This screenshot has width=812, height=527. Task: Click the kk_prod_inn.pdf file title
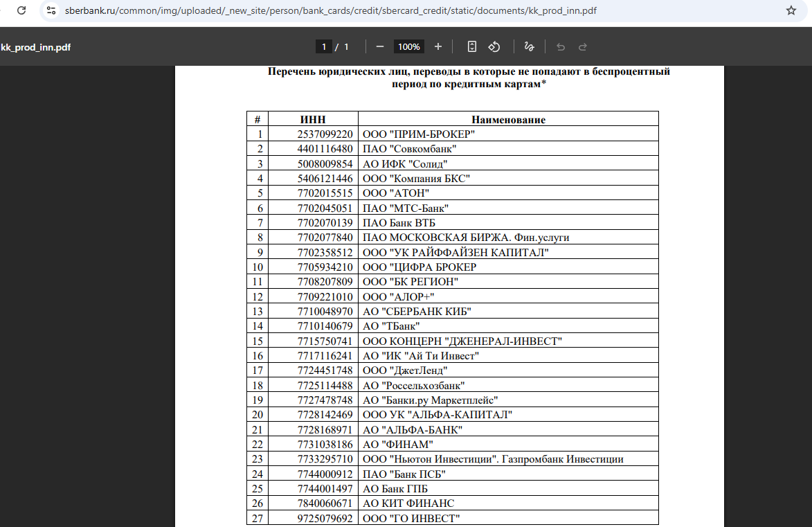36,47
